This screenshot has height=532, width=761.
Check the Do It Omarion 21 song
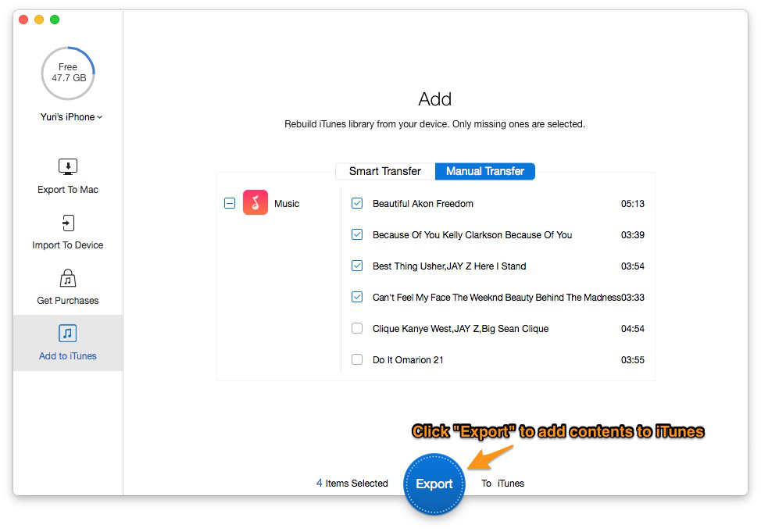[357, 359]
